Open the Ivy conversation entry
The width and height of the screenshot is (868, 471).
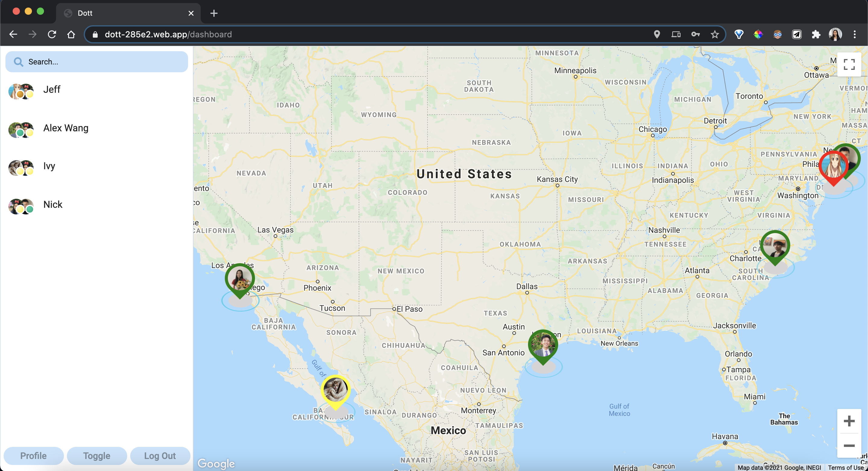(49, 166)
